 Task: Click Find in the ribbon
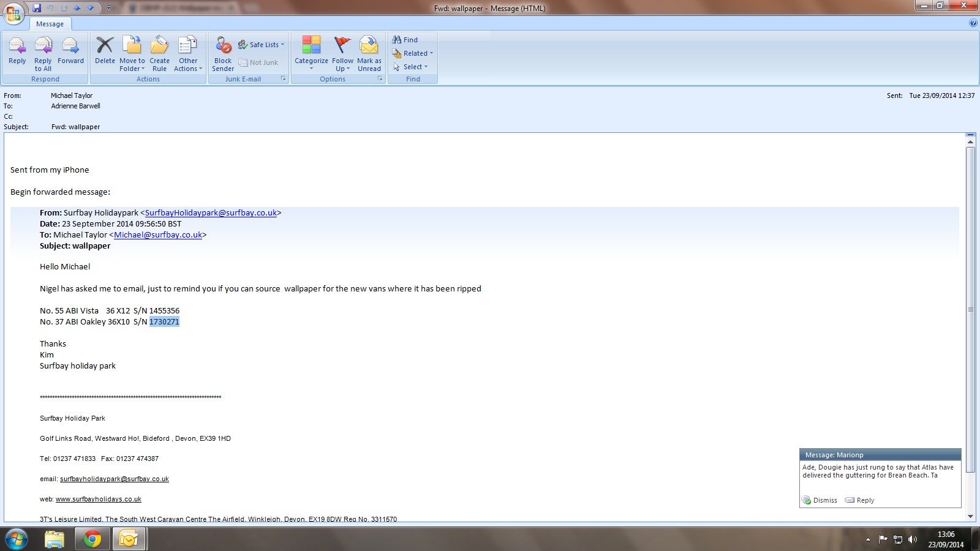point(405,40)
